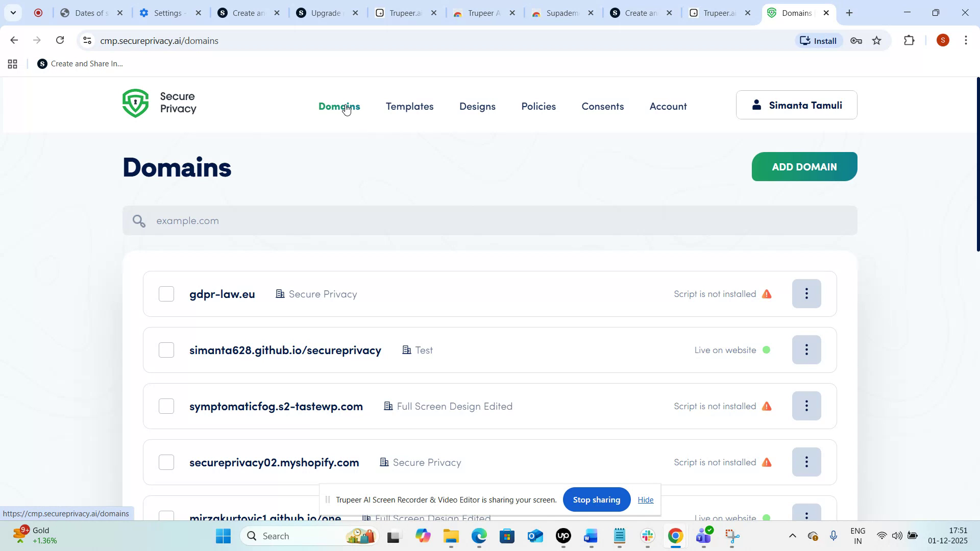The image size is (980, 551).
Task: Select the checkbox beside secureprivacy02.myshopify.com
Action: 166,462
